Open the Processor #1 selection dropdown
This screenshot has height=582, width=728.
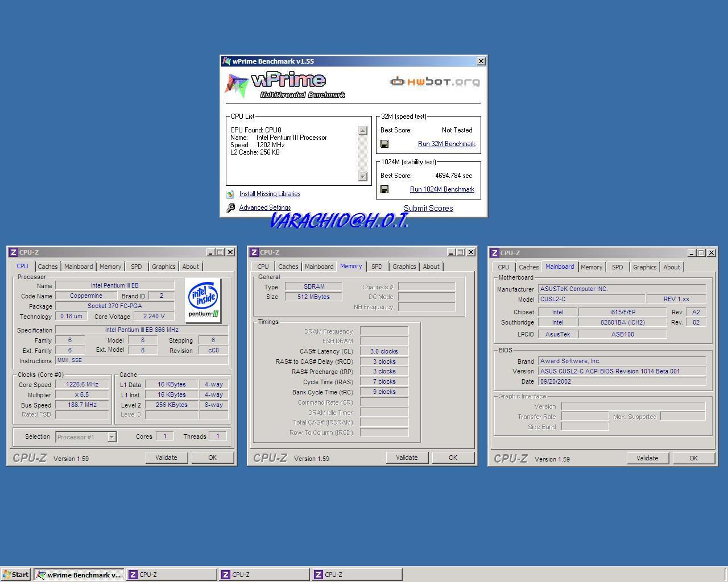coord(112,437)
